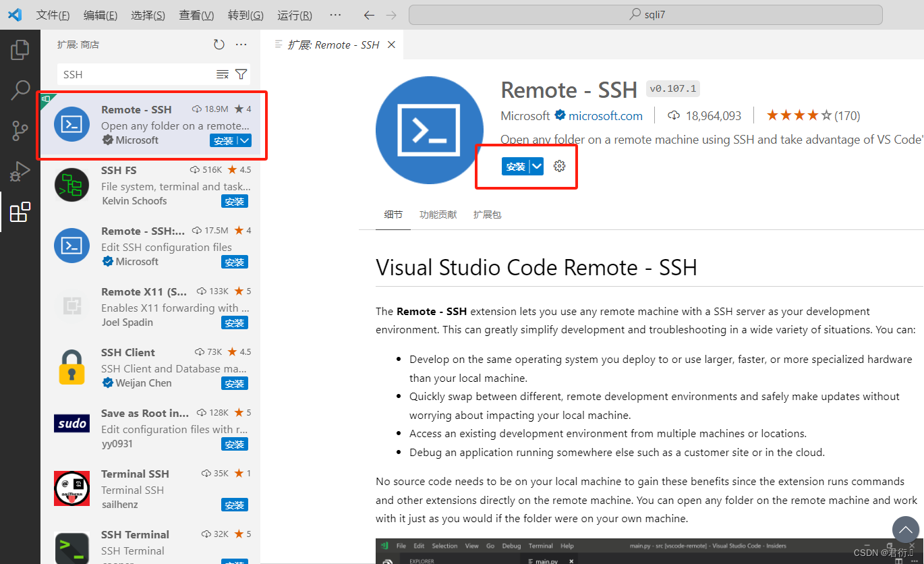
Task: Switch to the 扩展包 tab
Action: (x=487, y=215)
